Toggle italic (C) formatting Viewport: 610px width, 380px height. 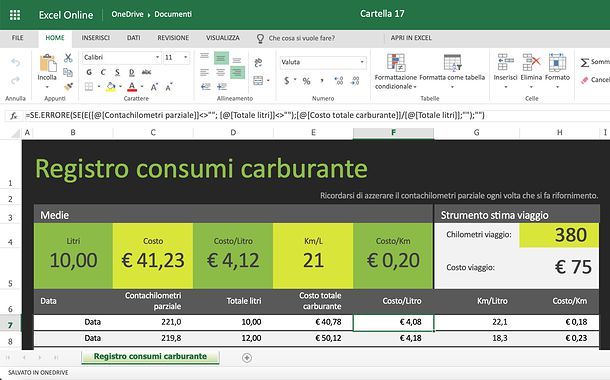[x=103, y=72]
